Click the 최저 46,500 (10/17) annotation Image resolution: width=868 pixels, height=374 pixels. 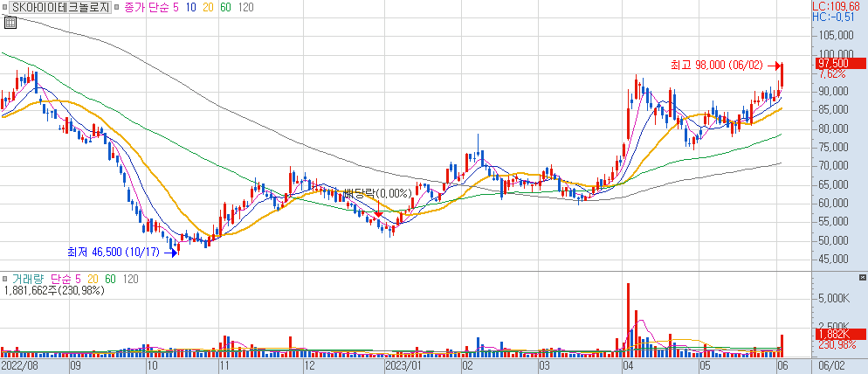point(114,253)
